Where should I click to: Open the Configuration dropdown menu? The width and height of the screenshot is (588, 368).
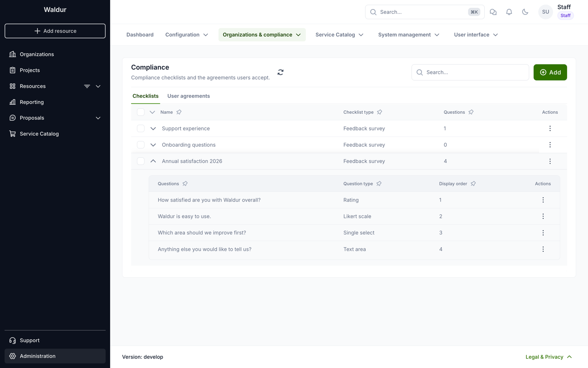pos(187,35)
